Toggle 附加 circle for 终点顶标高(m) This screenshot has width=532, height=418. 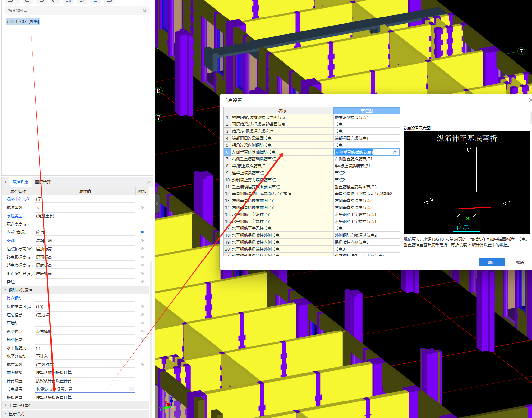pos(142,257)
